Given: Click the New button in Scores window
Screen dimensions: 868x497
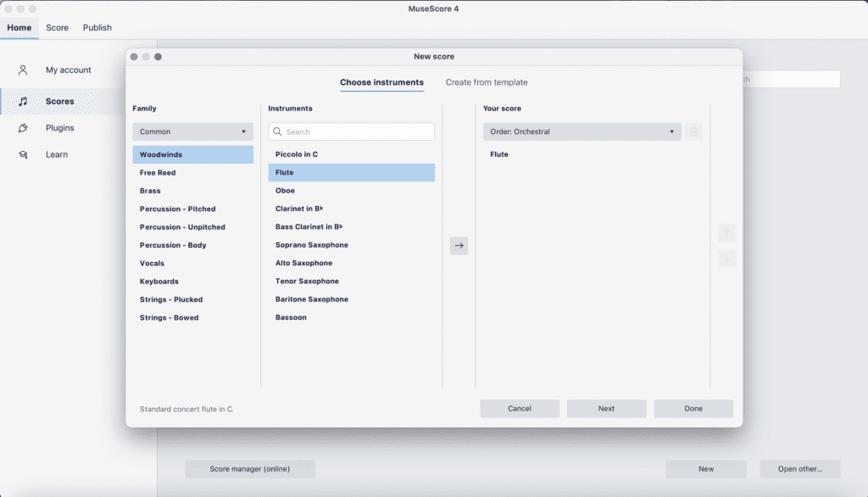Looking at the screenshot, I should 706,469.
